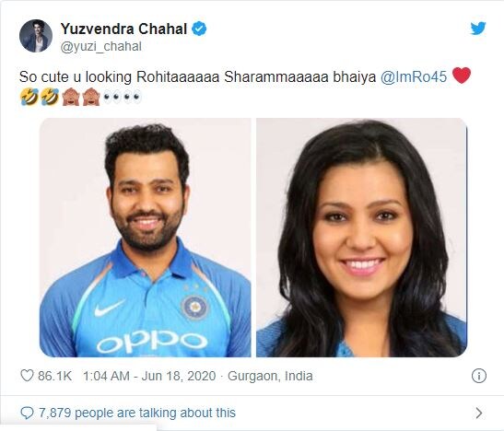The height and width of the screenshot is (431, 504).
Task: Open Yuzvendra Chahal's profile picture
Action: click(36, 36)
